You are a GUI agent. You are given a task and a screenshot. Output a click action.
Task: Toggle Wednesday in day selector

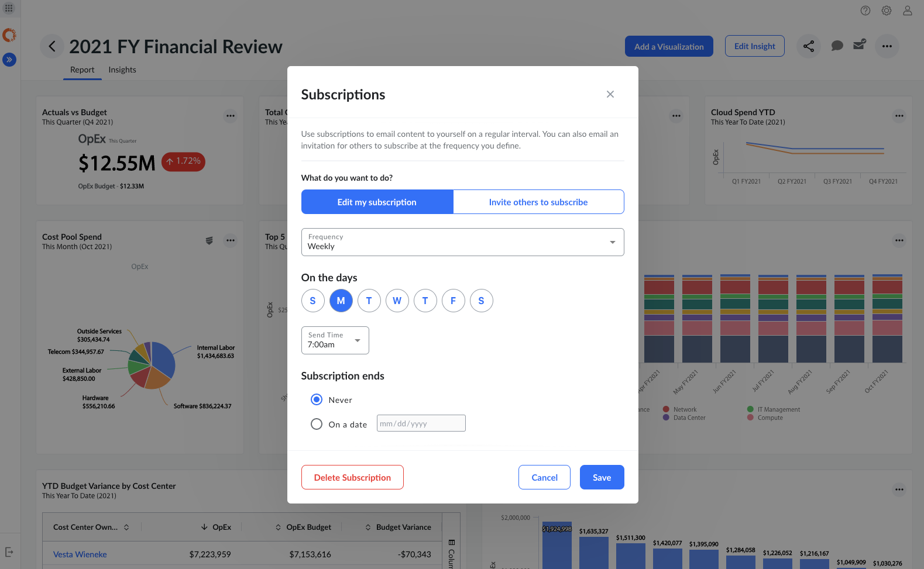pos(397,301)
